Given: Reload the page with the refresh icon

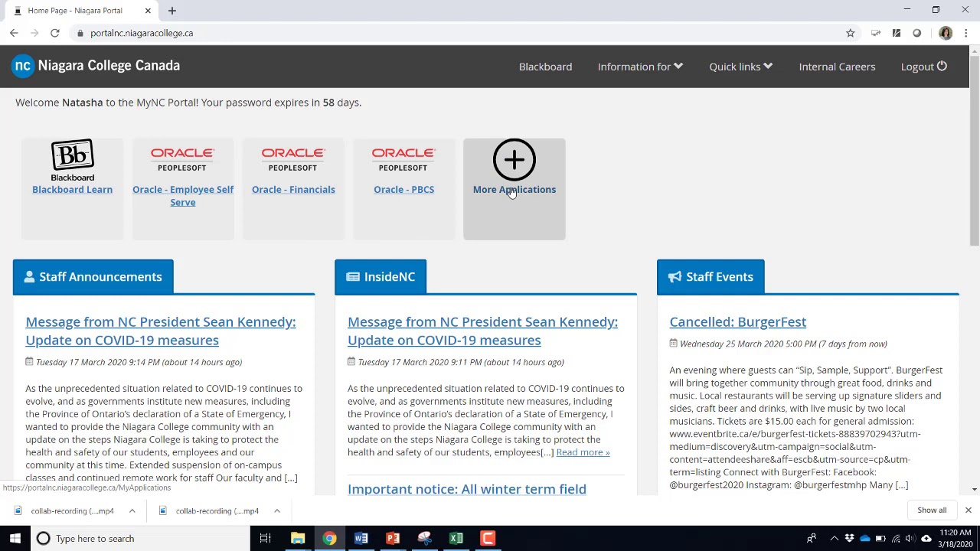Looking at the screenshot, I should [x=55, y=33].
